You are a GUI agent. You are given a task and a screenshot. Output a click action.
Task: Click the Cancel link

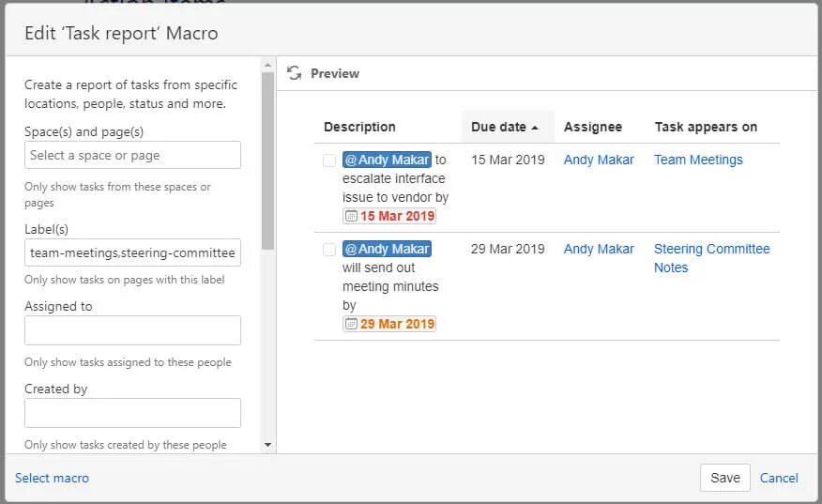[x=779, y=478]
